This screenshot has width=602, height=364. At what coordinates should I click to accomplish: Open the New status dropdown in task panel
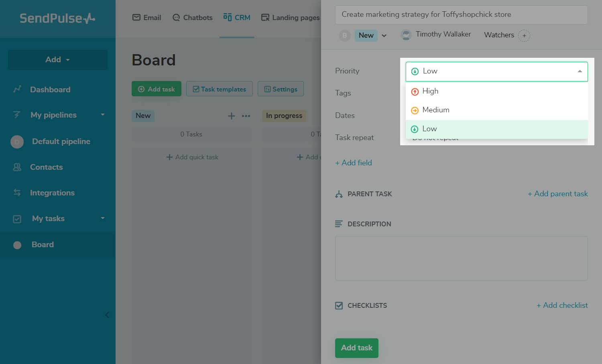coord(371,35)
